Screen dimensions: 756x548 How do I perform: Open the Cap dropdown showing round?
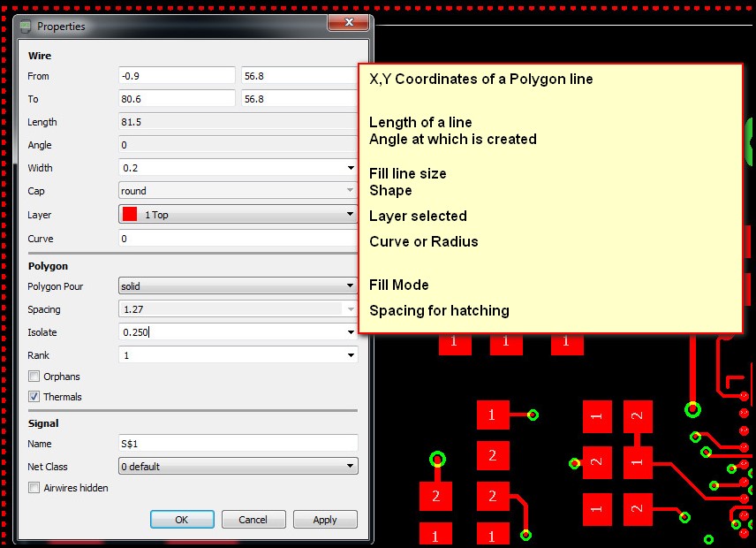pyautogui.click(x=238, y=191)
